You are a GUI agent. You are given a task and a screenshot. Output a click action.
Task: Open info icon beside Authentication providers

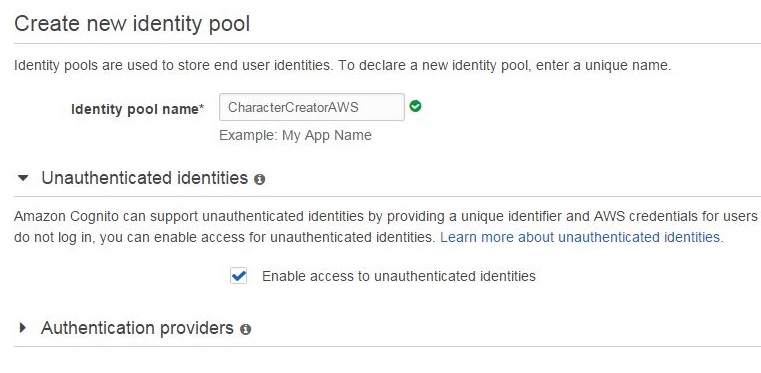246,329
